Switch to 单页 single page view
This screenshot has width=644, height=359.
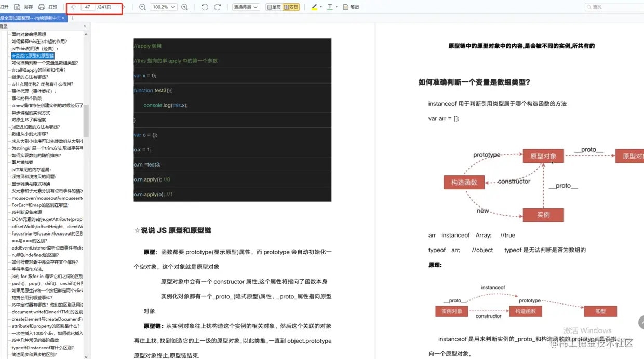pyautogui.click(x=274, y=7)
